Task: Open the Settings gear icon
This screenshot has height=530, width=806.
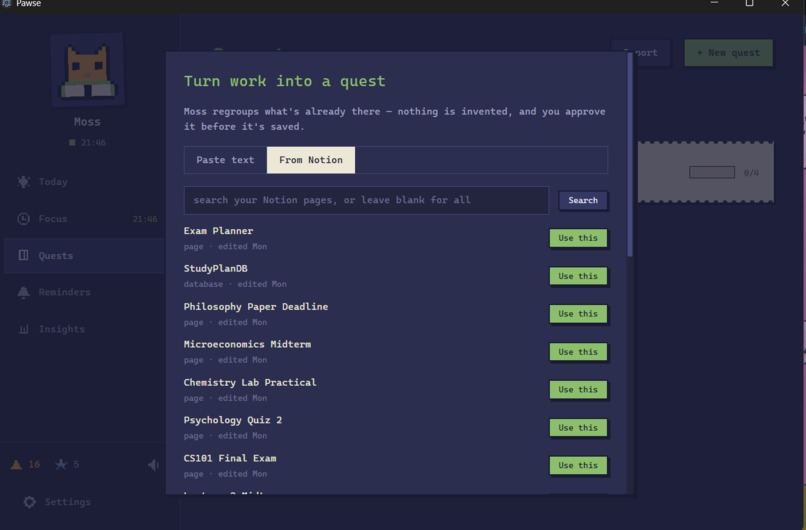Action: (x=30, y=502)
